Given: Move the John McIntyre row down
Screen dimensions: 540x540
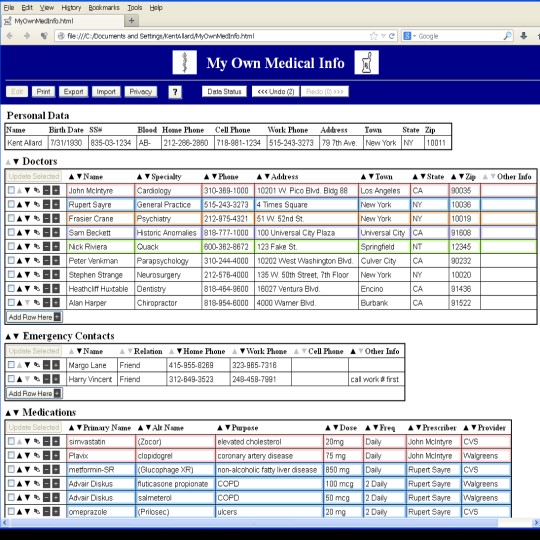Looking at the screenshot, I should [27, 190].
